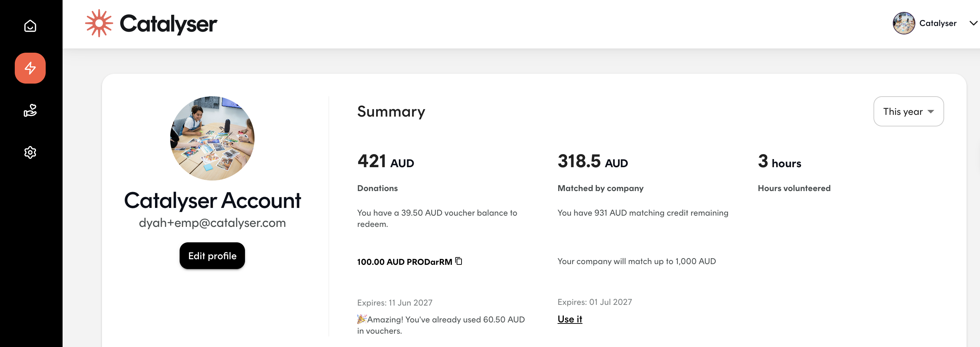Copy the PRODarRM voucher code
Image resolution: width=980 pixels, height=347 pixels.
(459, 261)
